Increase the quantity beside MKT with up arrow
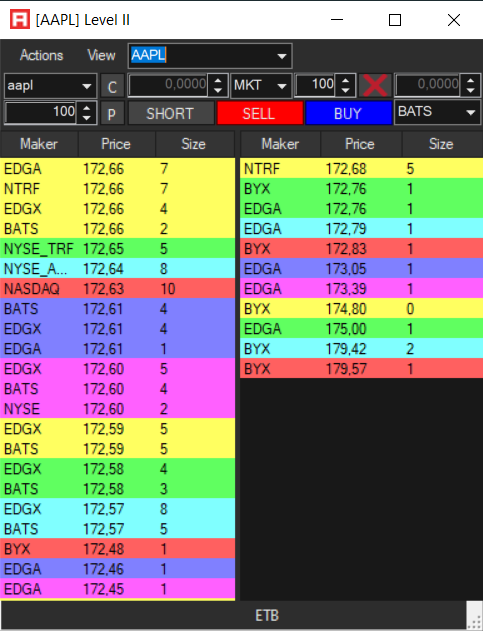Viewport: 483px width, 631px height. (x=345, y=80)
